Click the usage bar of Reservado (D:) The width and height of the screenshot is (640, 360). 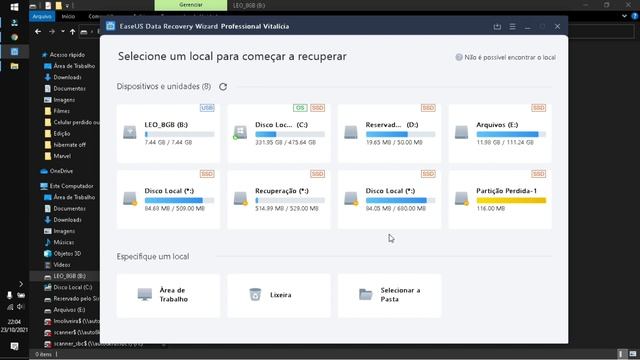(400, 134)
